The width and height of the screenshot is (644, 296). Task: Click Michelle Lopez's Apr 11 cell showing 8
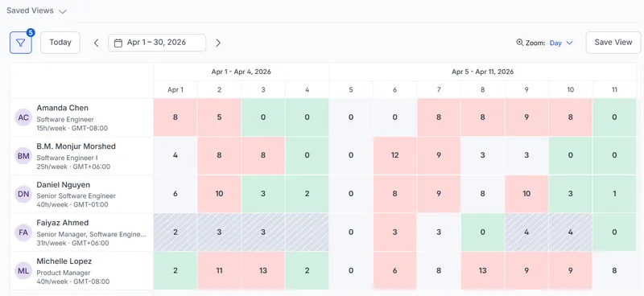pyautogui.click(x=614, y=270)
